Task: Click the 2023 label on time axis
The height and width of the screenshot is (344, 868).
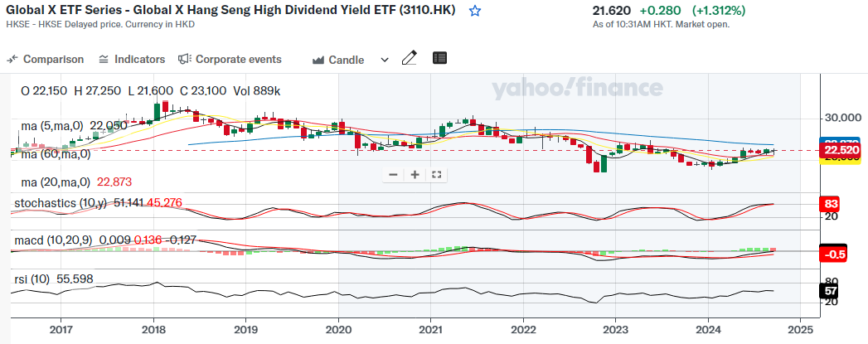Action: 615,330
